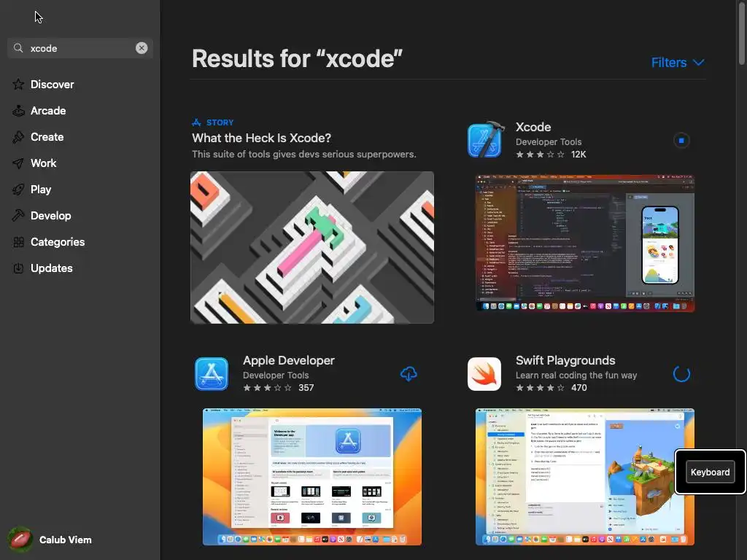Stop the Xcode download
Screen dimensions: 747x560
coord(681,141)
